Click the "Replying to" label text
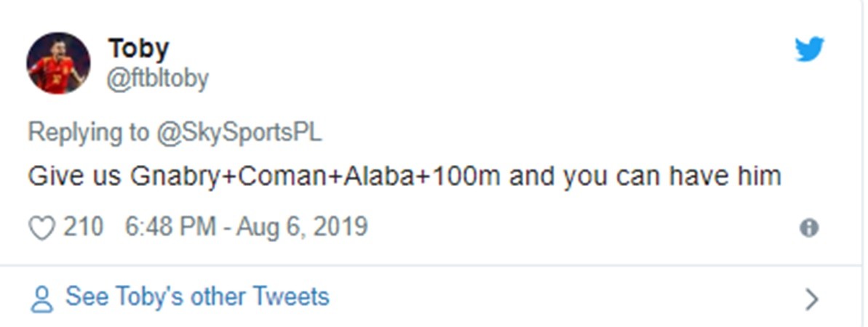Screen dimensions: 868x327 pos(87,133)
